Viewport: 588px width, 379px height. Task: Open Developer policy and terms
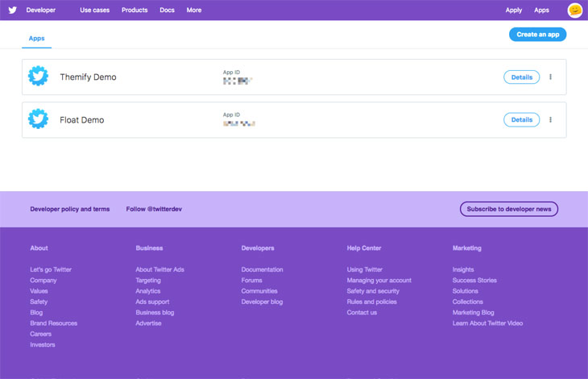point(70,209)
